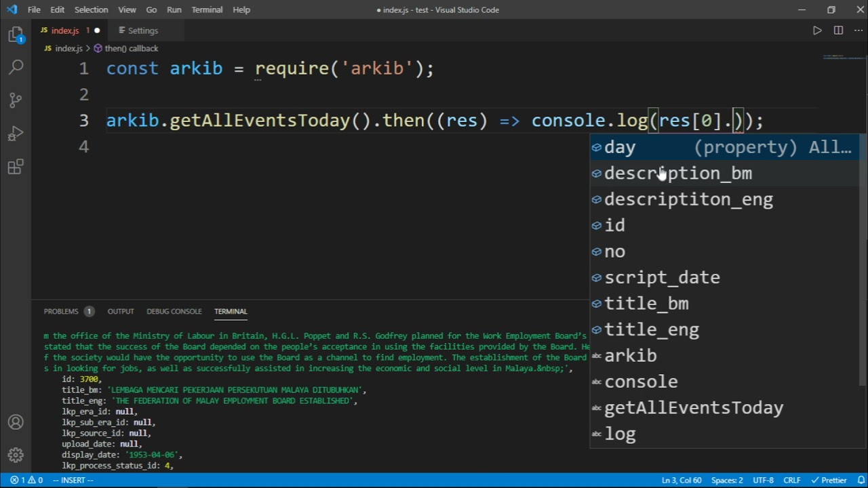The height and width of the screenshot is (488, 868).
Task: Select the 'title_eng' suggestion
Action: coord(724,329)
